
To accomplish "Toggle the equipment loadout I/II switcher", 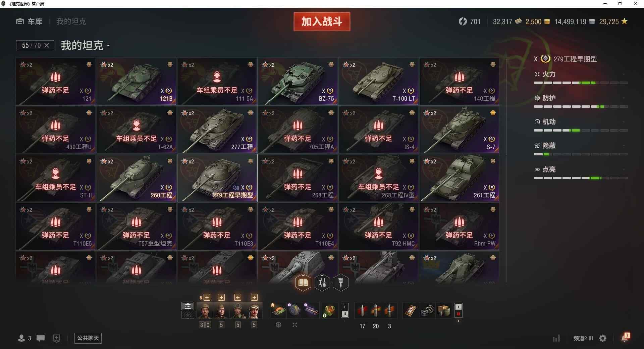I will (x=344, y=310).
